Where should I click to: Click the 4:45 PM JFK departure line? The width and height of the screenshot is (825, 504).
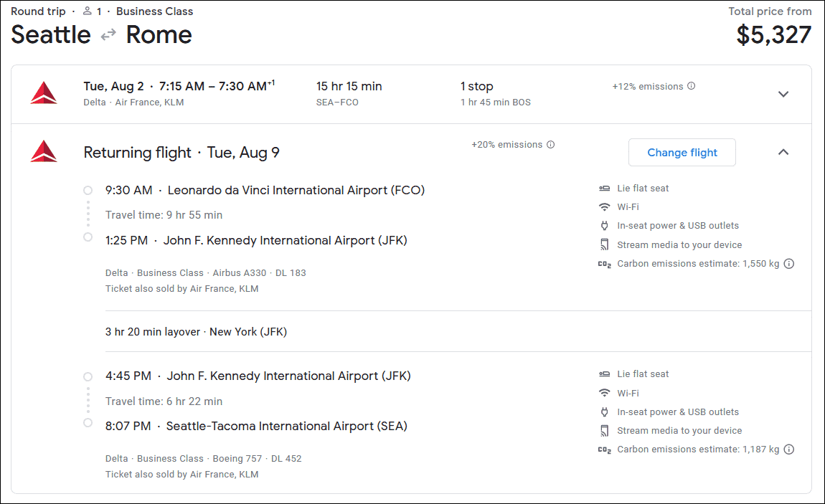(258, 376)
